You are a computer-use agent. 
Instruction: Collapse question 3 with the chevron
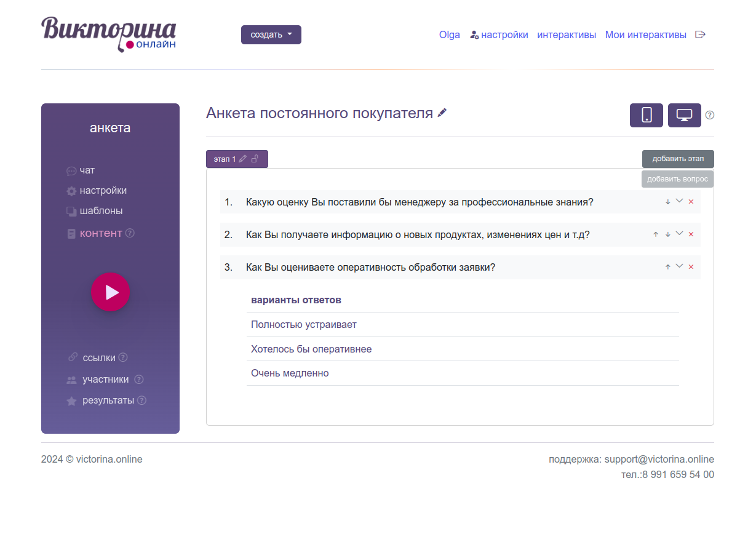coord(680,266)
